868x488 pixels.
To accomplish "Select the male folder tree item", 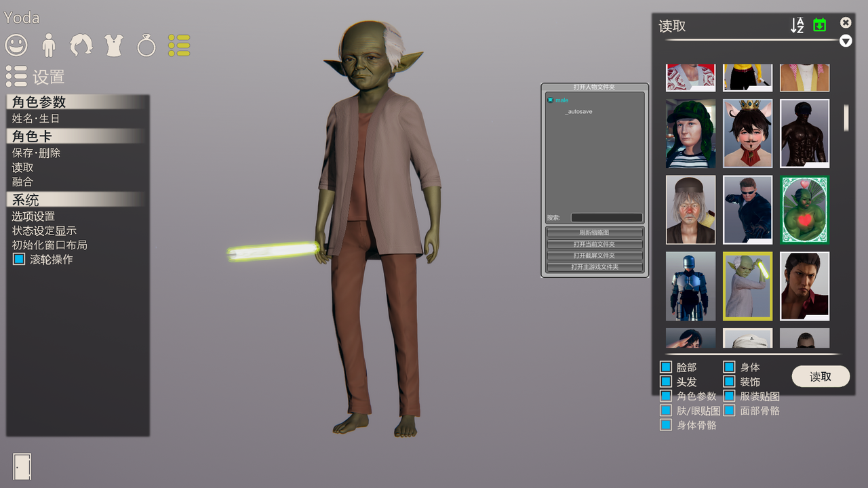I will (x=561, y=100).
